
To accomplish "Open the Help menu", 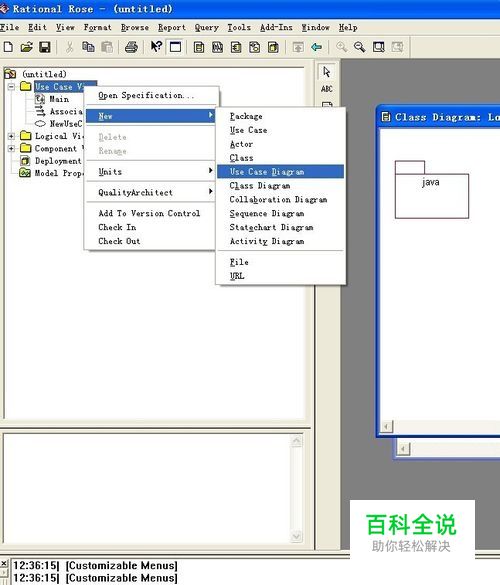I will tap(348, 28).
